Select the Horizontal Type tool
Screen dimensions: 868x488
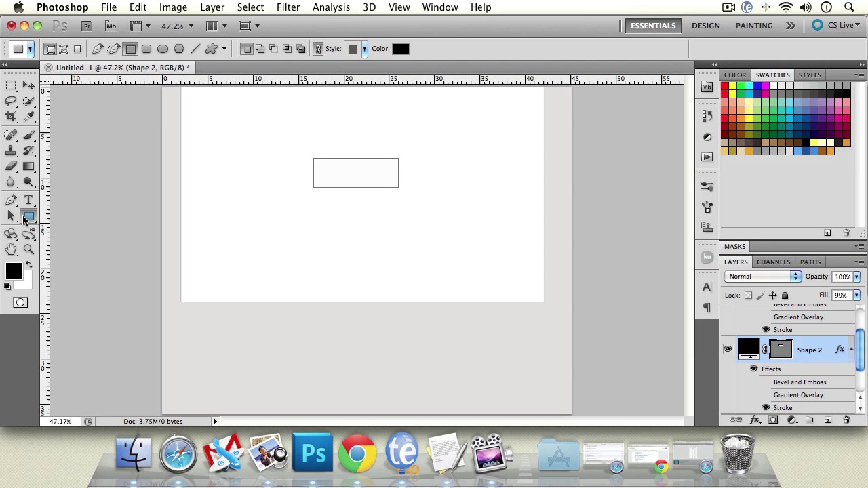pos(28,200)
